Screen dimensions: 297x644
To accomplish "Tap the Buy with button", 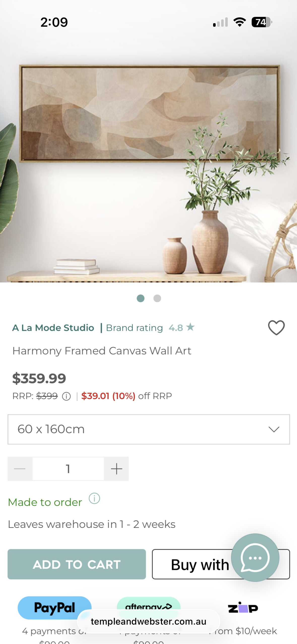I will pyautogui.click(x=221, y=564).
